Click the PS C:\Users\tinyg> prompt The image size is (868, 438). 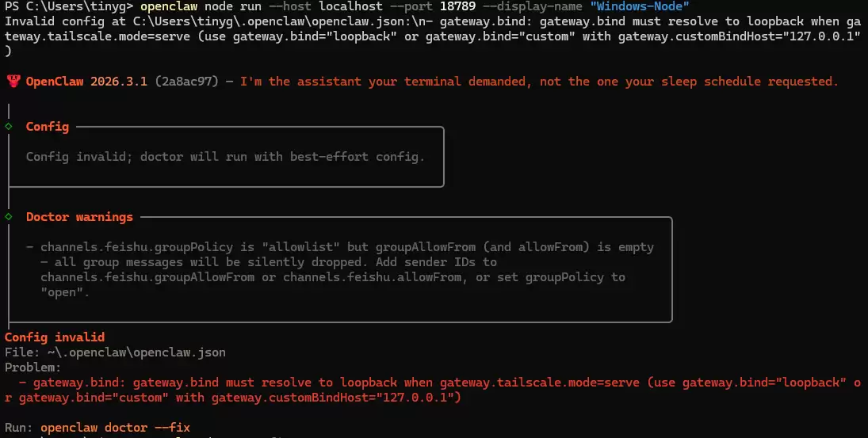(x=69, y=6)
